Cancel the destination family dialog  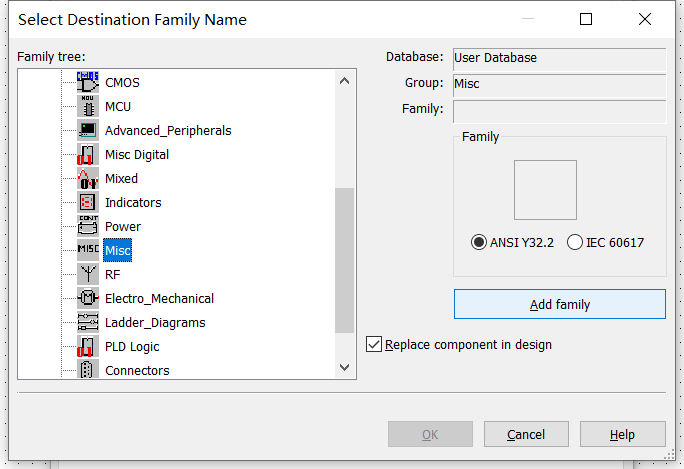pos(526,434)
